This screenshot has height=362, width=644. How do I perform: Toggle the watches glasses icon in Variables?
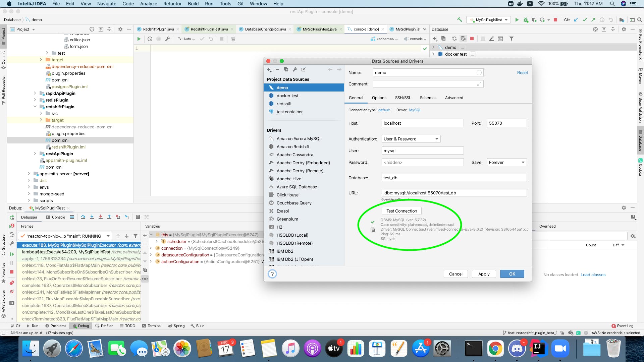coord(145,279)
